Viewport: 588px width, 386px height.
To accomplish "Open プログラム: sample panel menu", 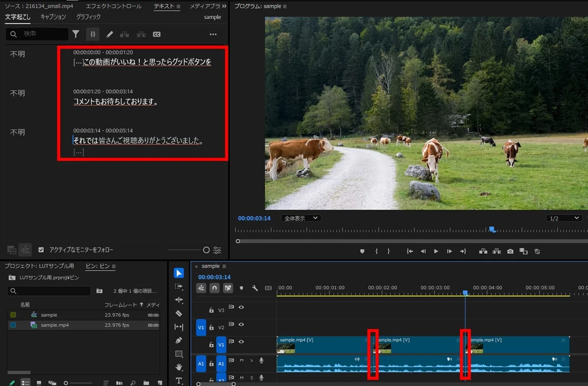I will pyautogui.click(x=285, y=6).
